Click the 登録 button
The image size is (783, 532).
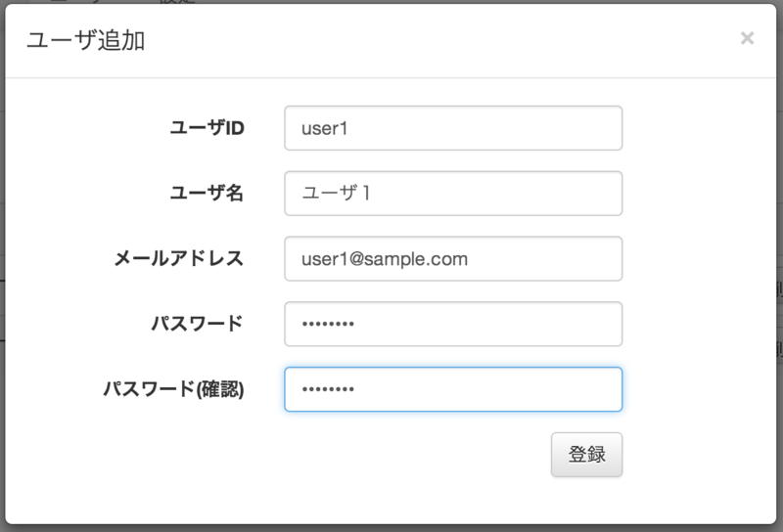[586, 454]
